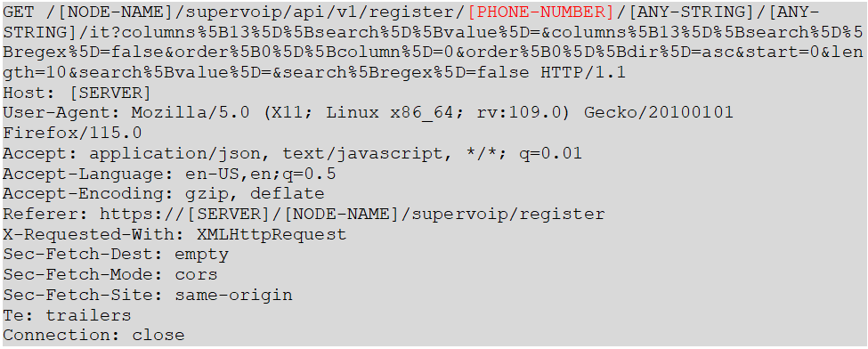Click the Accept-Language en-US header
The image size is (868, 349).
169,174
